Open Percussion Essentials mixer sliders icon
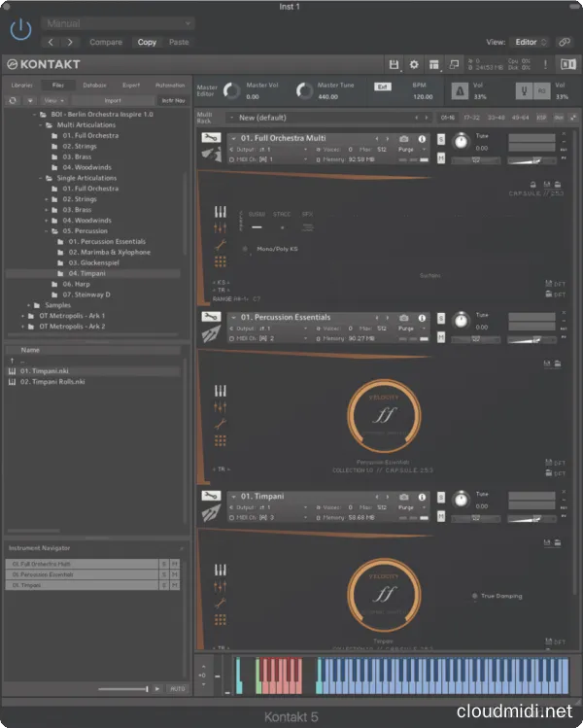The height and width of the screenshot is (728, 583). [x=221, y=407]
